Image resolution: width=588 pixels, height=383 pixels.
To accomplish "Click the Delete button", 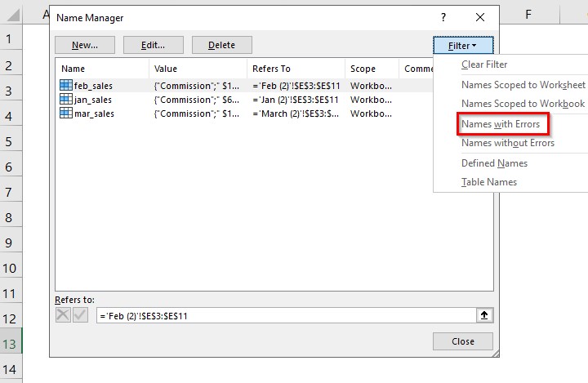I will click(221, 45).
